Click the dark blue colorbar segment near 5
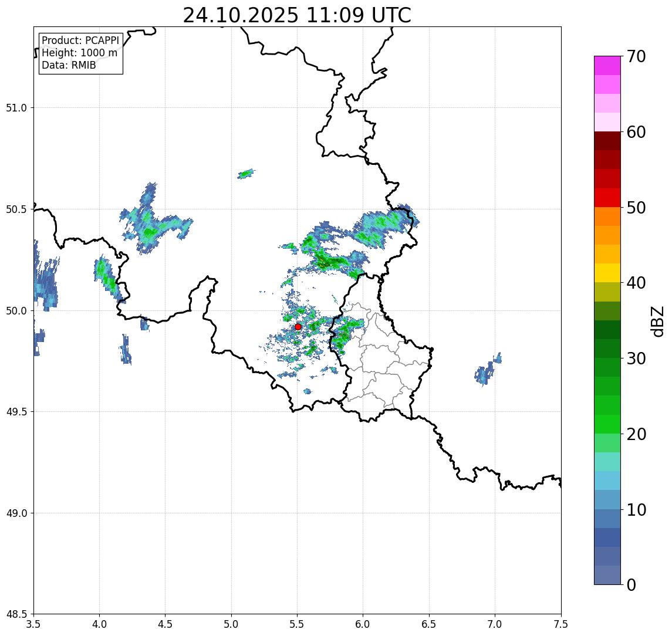672x636 pixels. tap(607, 537)
